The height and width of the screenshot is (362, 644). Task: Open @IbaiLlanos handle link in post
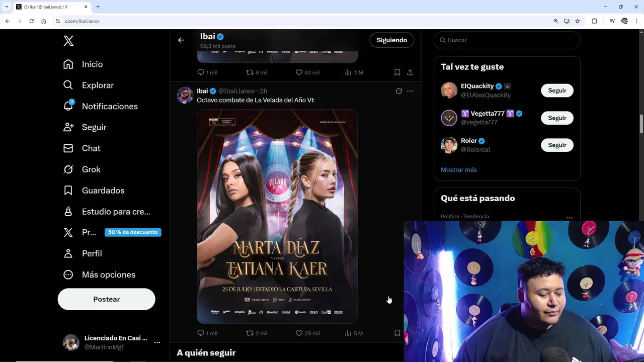coord(236,91)
